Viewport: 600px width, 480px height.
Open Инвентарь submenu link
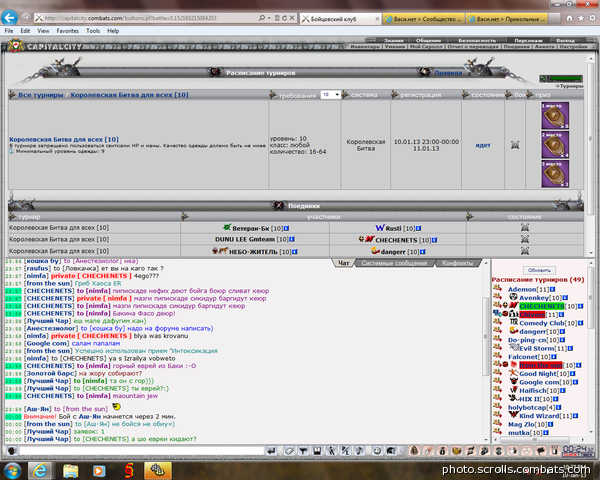pyautogui.click(x=365, y=47)
